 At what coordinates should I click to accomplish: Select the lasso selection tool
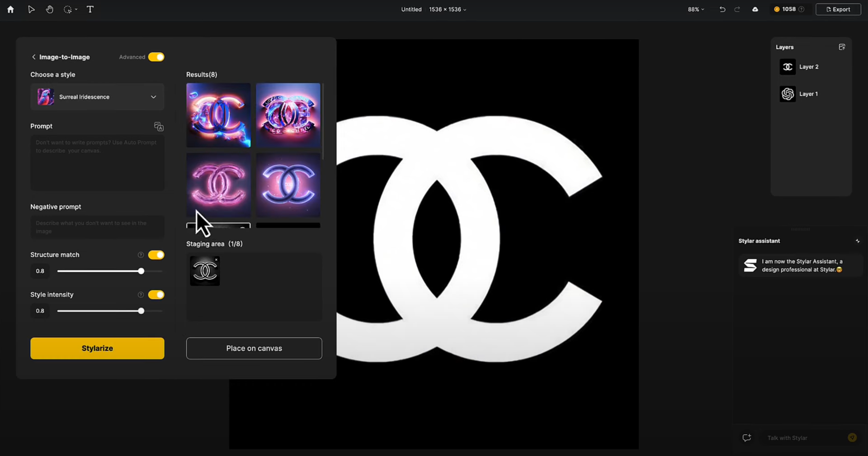coord(68,9)
